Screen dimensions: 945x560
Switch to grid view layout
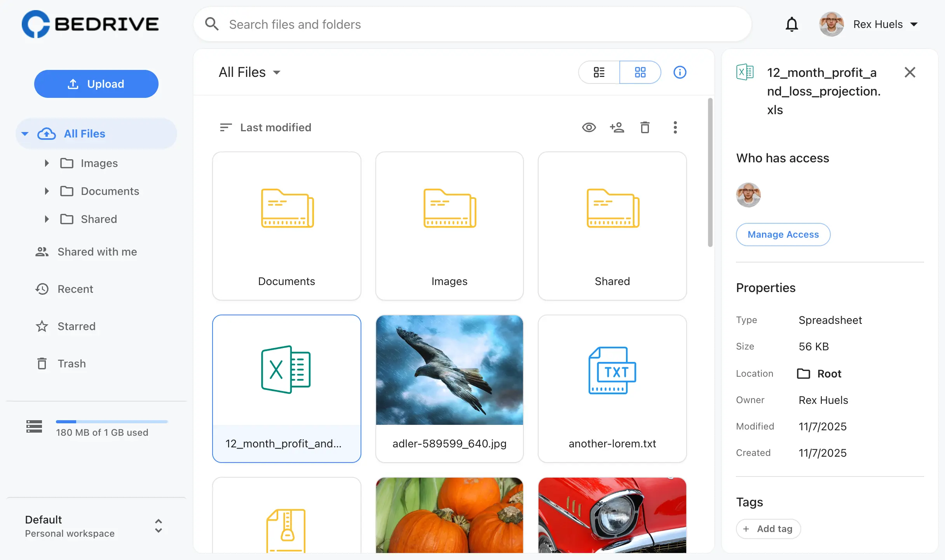pyautogui.click(x=640, y=72)
